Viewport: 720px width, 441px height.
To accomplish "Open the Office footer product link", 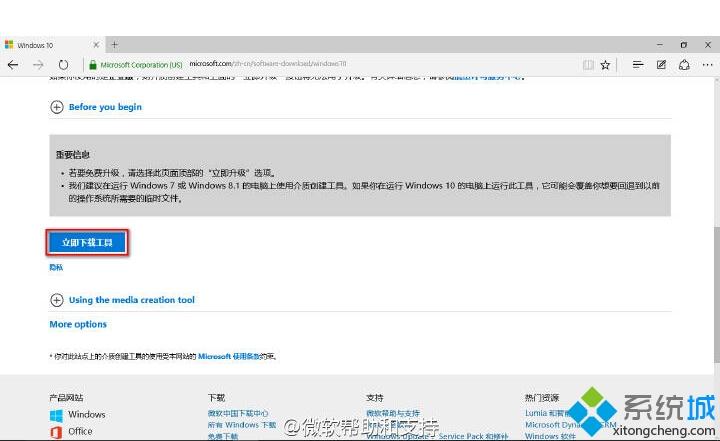I will tap(80, 431).
